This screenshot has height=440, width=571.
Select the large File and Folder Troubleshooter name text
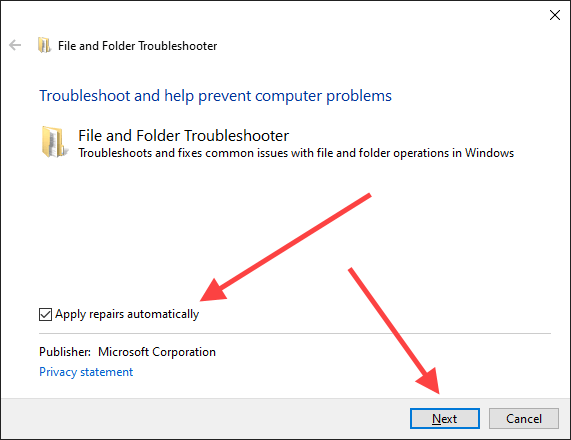184,136
